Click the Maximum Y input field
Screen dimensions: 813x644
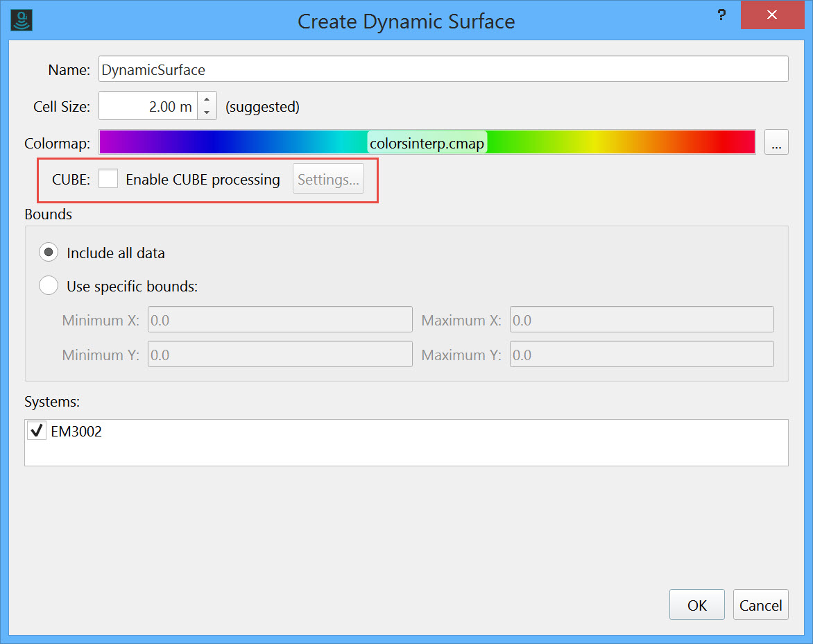(x=641, y=355)
